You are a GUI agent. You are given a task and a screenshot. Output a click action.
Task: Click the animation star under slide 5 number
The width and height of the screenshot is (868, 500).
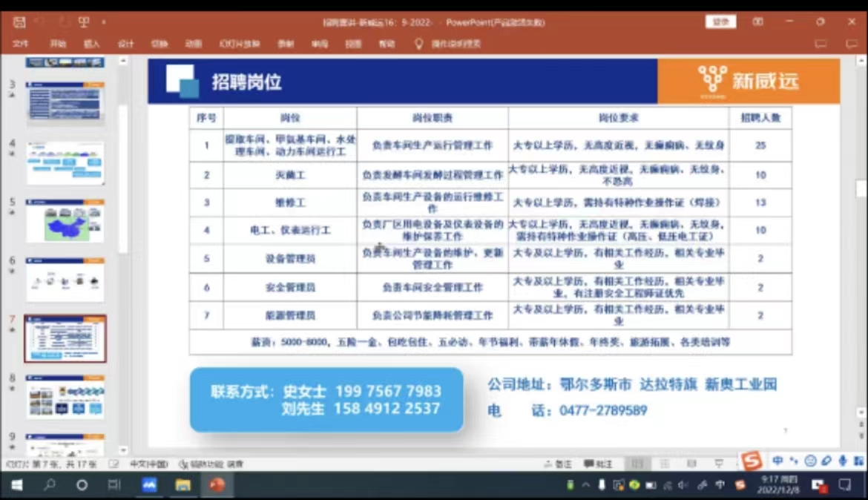point(12,213)
